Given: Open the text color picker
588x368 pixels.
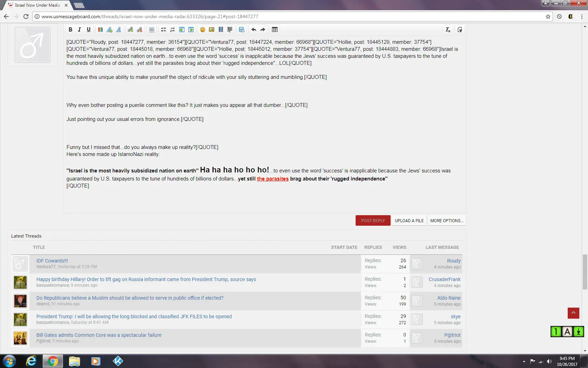Looking at the screenshot, I should pos(100,30).
